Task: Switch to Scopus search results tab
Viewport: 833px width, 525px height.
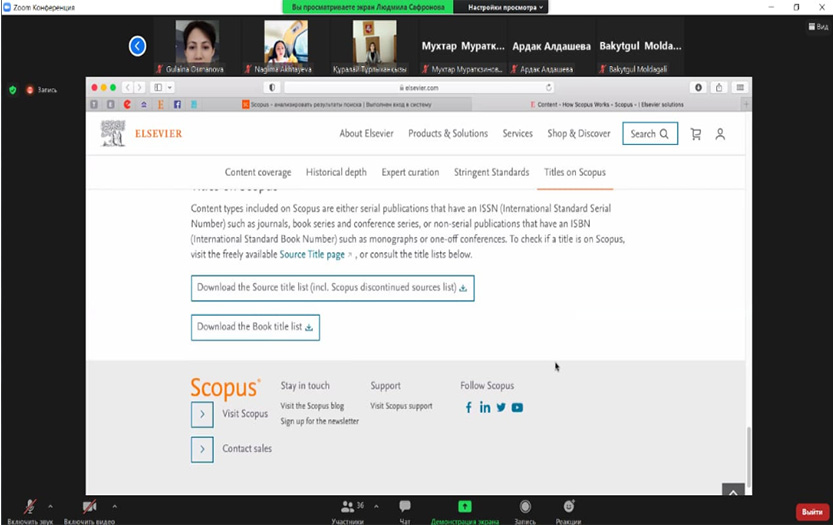Action: [x=337, y=105]
